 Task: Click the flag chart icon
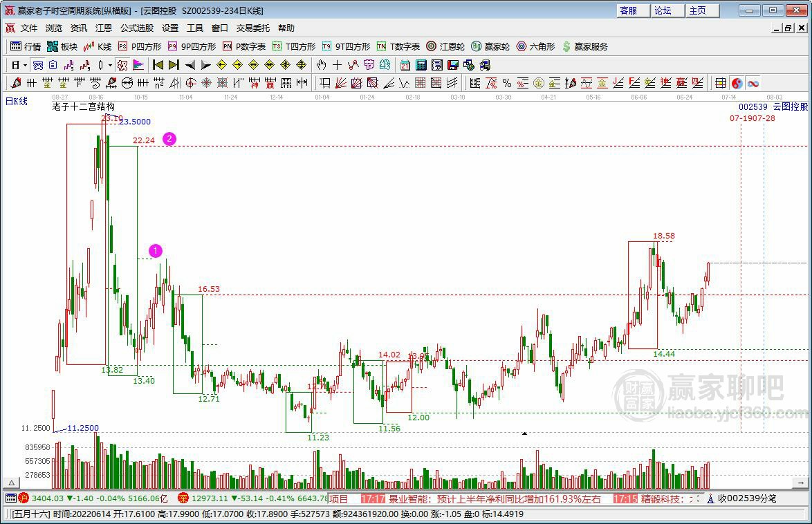(138, 65)
